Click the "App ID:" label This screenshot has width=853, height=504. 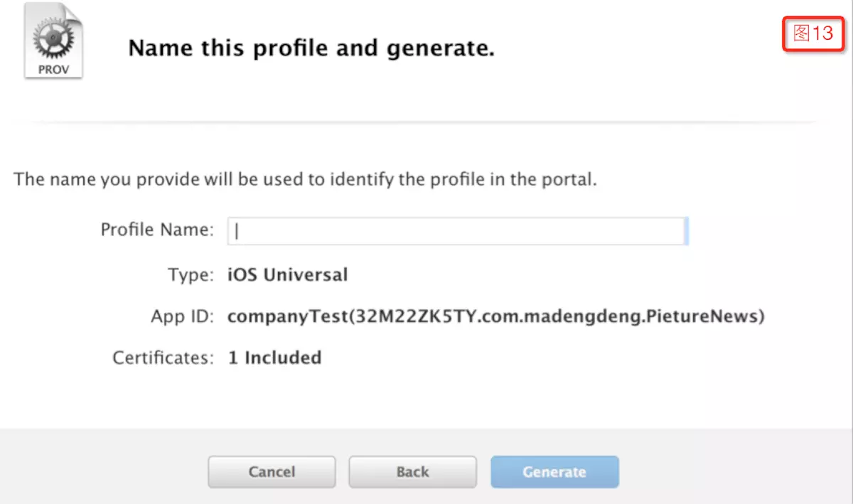coord(182,316)
